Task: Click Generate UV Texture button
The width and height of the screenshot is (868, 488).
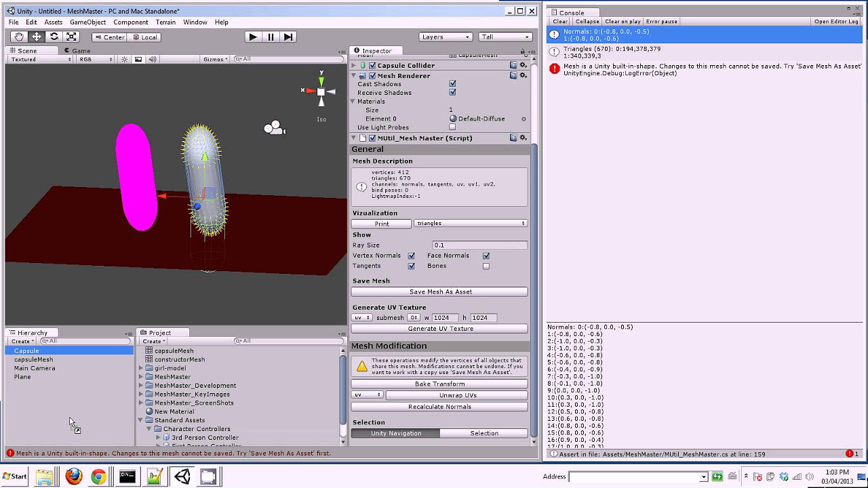Action: click(439, 329)
